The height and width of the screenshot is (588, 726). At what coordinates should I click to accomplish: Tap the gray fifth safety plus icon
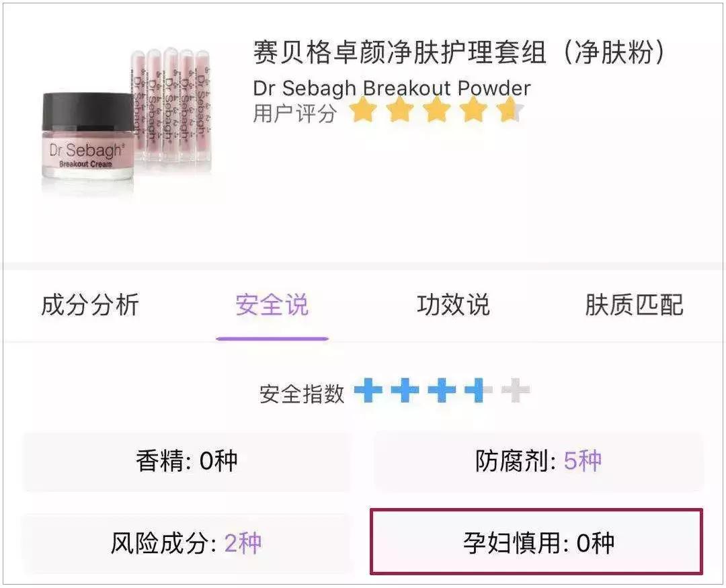516,390
